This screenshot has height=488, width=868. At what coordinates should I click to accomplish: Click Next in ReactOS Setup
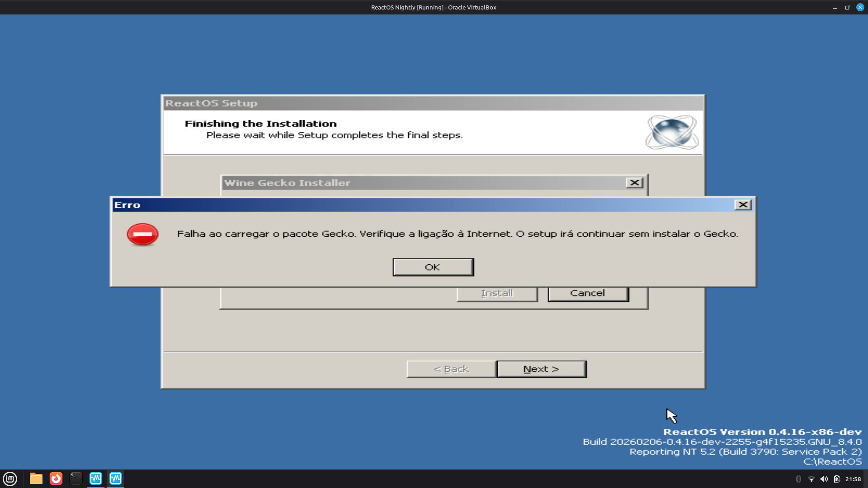click(x=541, y=369)
